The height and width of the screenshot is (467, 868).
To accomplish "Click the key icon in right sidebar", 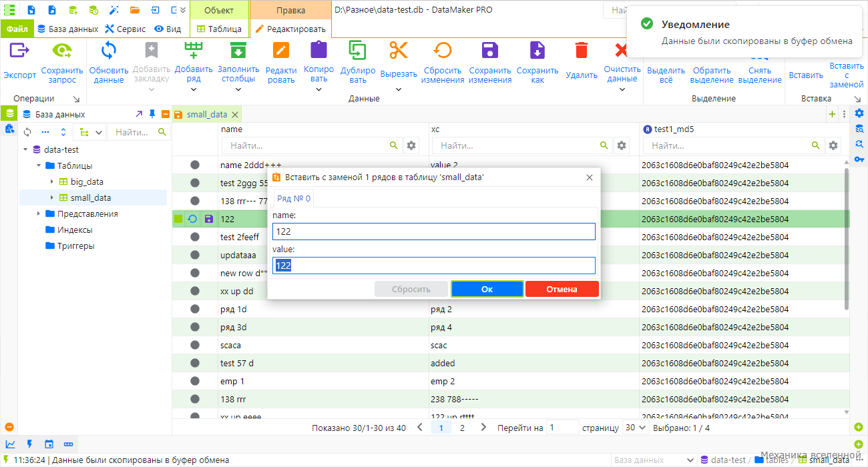I will [x=859, y=159].
